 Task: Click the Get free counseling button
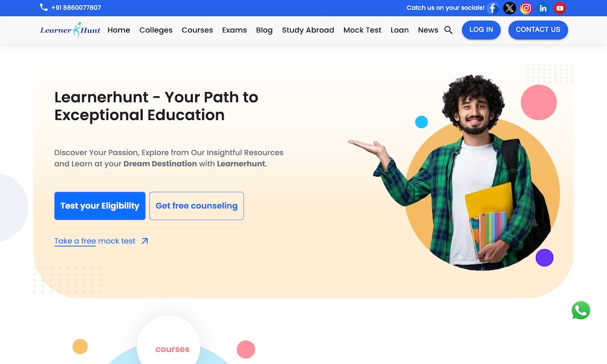197,206
